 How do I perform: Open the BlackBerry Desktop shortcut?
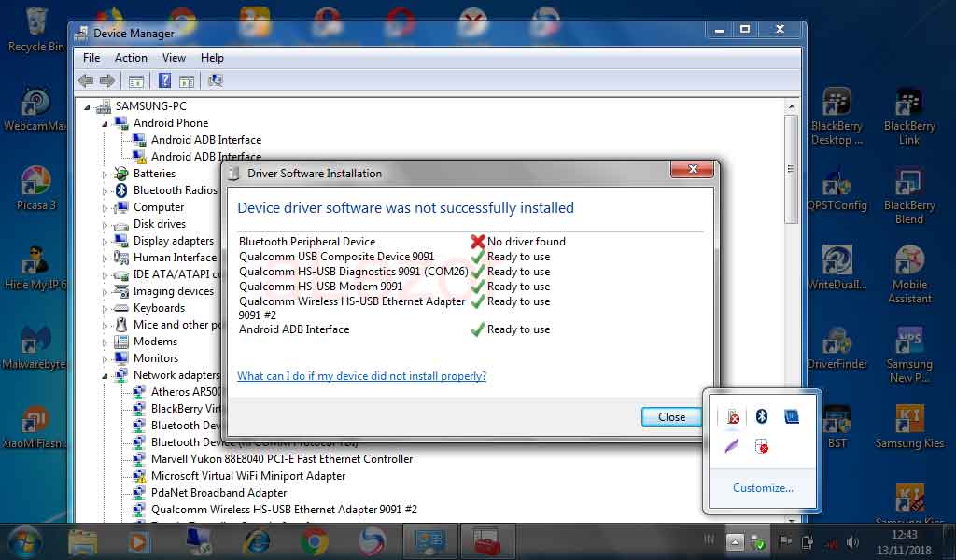click(x=836, y=117)
